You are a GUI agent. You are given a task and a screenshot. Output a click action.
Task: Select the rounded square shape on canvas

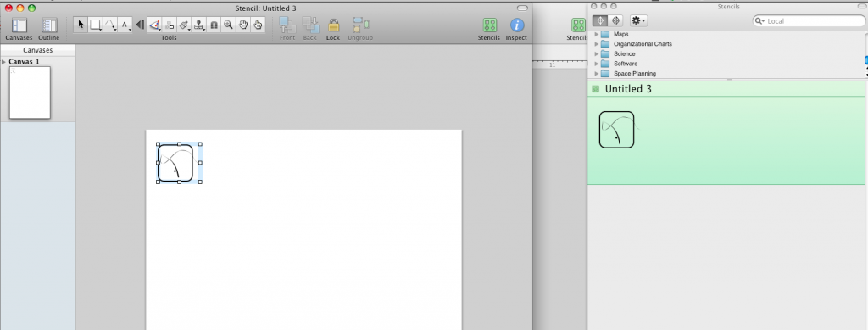tap(175, 163)
